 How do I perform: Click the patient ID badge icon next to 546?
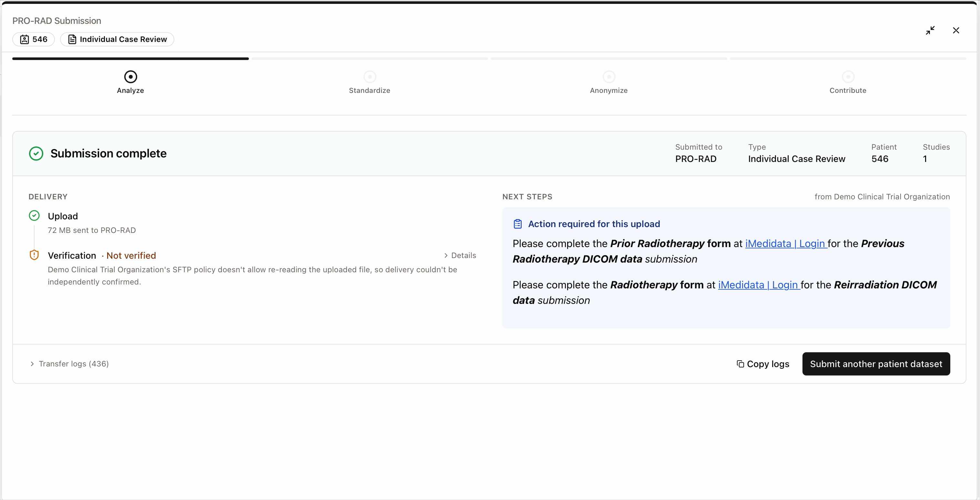pos(24,40)
